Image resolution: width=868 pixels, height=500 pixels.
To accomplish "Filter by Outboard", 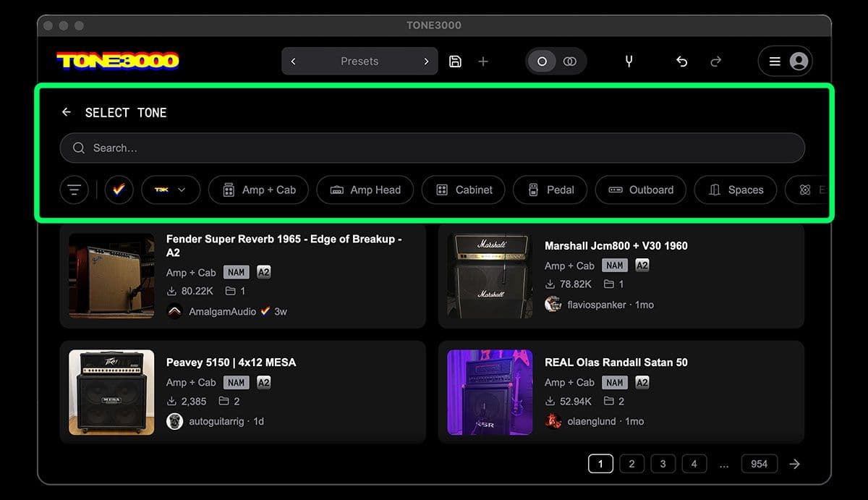I will tap(640, 190).
